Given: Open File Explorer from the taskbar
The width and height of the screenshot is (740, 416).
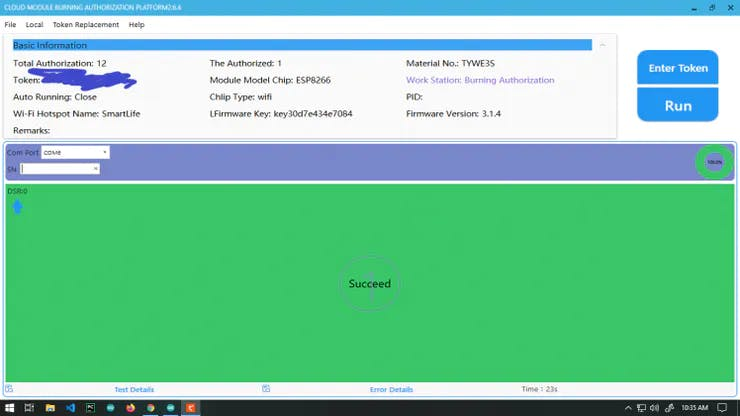Looking at the screenshot, I should (x=50, y=408).
